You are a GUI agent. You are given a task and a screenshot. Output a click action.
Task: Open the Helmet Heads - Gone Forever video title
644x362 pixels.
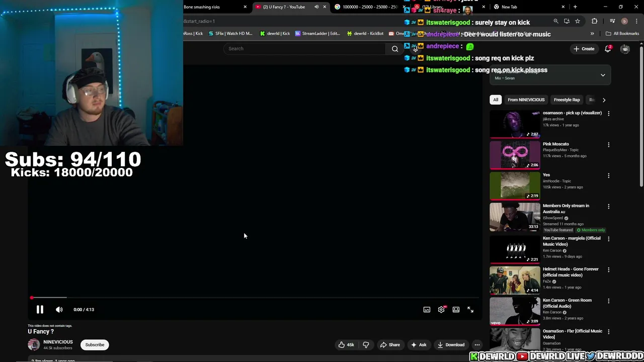click(571, 272)
